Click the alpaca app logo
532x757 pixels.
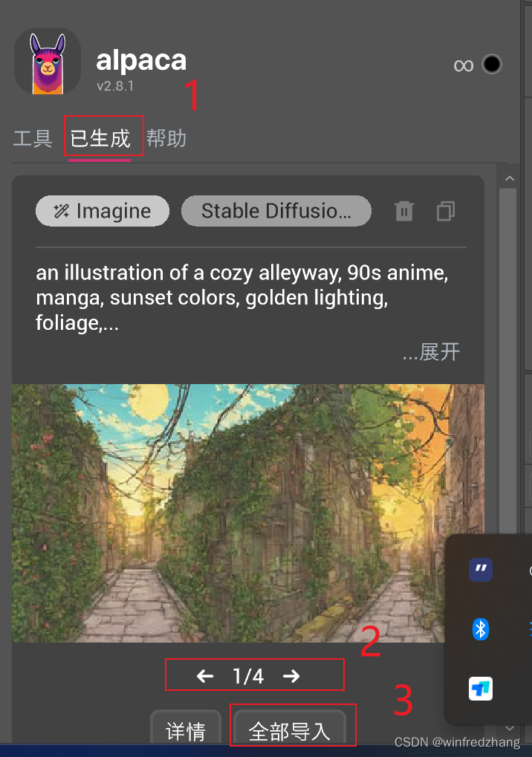[x=47, y=62]
